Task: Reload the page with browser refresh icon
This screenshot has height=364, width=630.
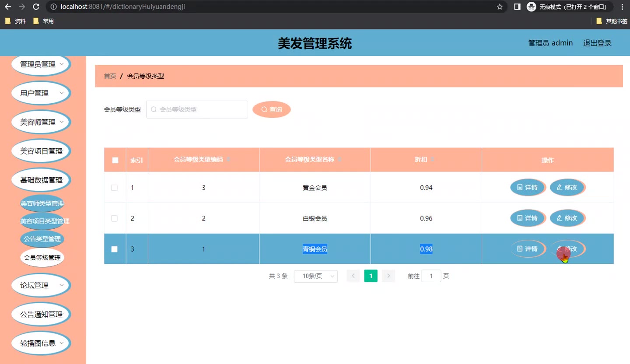Action: 36,7
